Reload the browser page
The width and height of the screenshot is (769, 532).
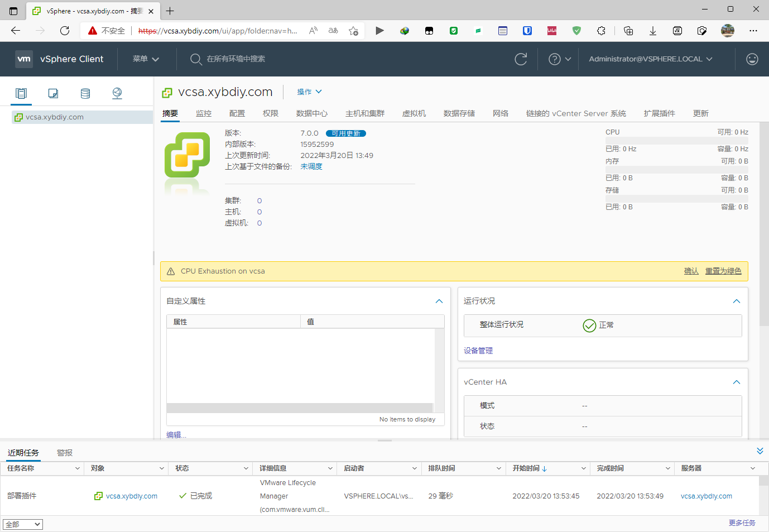[65, 31]
